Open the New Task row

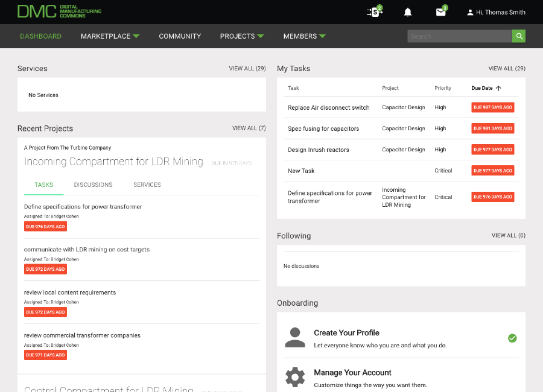point(301,171)
